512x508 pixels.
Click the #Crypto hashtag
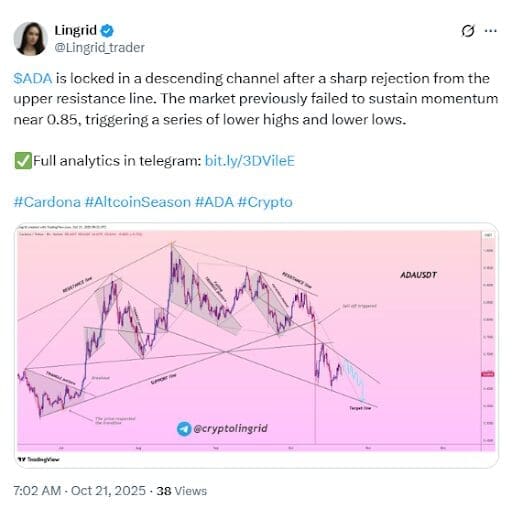click(x=265, y=202)
